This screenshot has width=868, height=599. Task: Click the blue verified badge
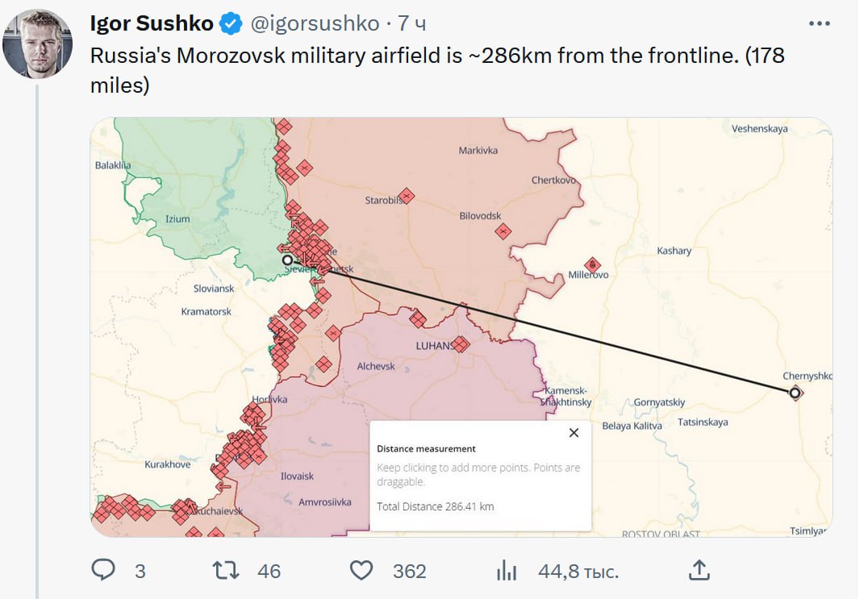(231, 24)
